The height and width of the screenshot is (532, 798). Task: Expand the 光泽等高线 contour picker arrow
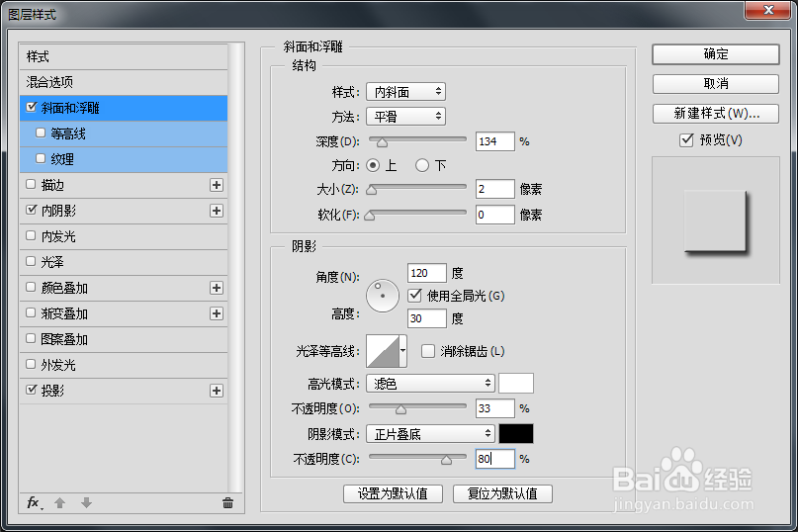(403, 351)
